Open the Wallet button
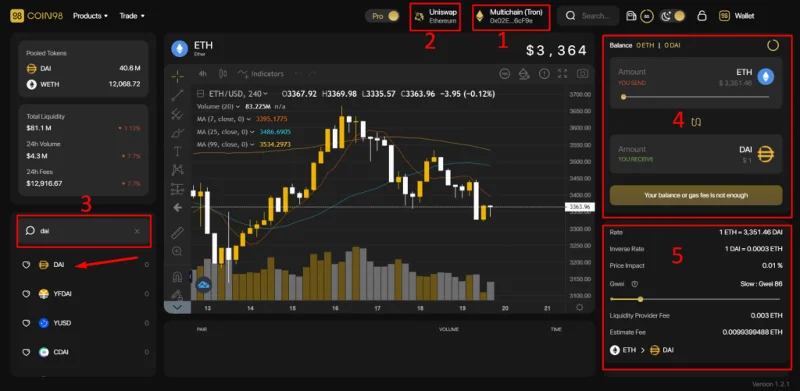The image size is (800, 391). pyautogui.click(x=737, y=16)
